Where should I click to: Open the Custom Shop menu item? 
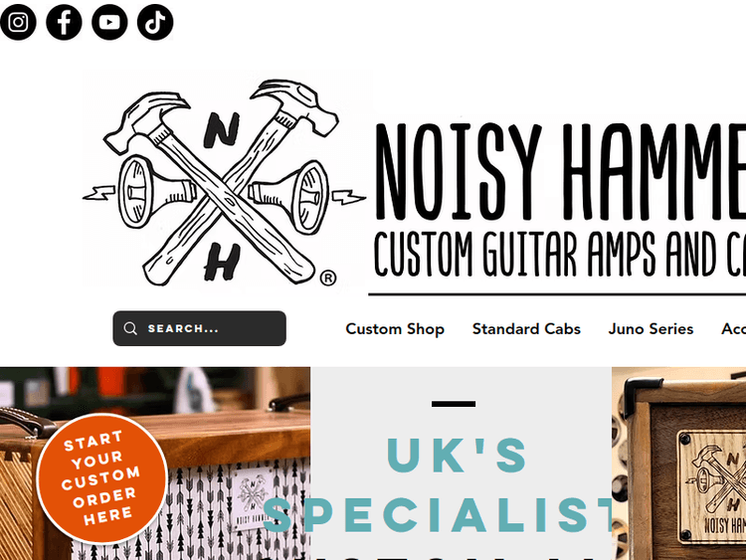pos(395,329)
